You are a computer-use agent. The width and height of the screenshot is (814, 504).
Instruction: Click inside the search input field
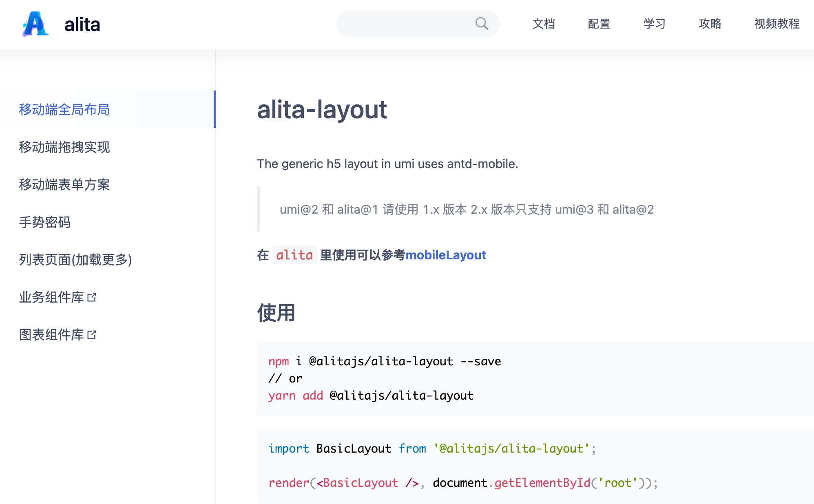coord(404,24)
